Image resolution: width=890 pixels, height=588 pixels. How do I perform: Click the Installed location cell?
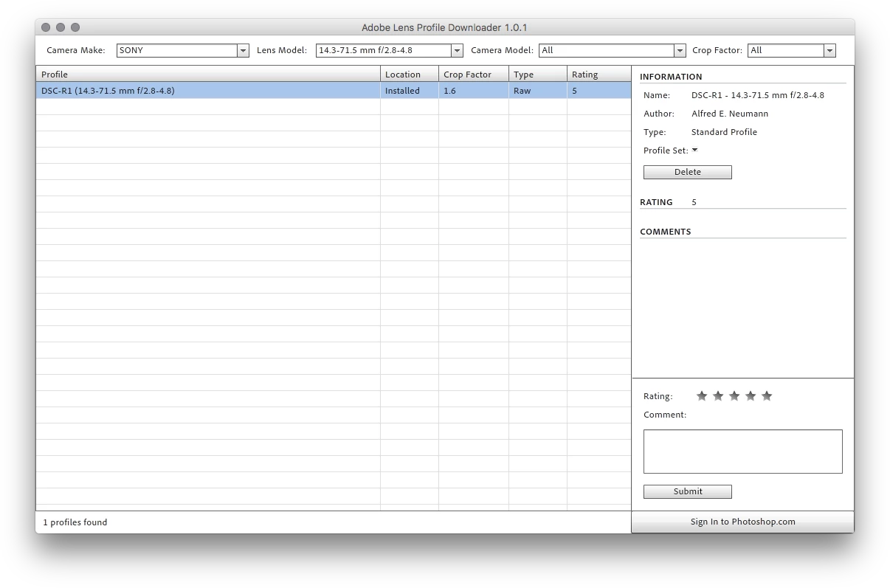(410, 91)
